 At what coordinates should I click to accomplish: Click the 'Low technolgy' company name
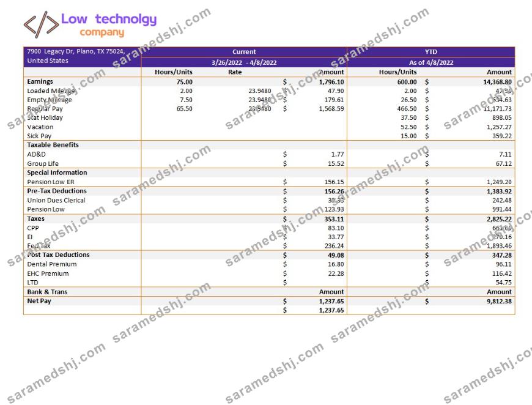pos(109,20)
